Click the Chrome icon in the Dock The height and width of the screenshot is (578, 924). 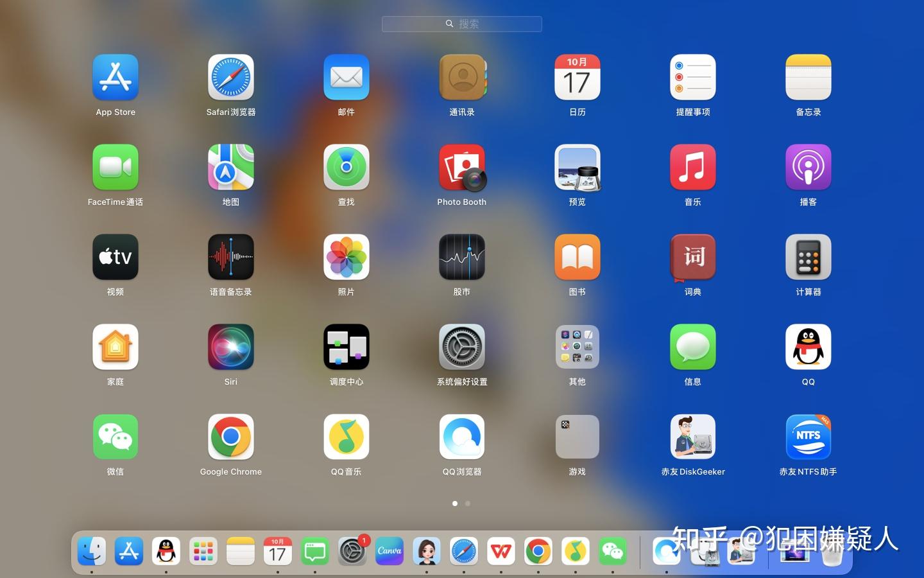[538, 551]
